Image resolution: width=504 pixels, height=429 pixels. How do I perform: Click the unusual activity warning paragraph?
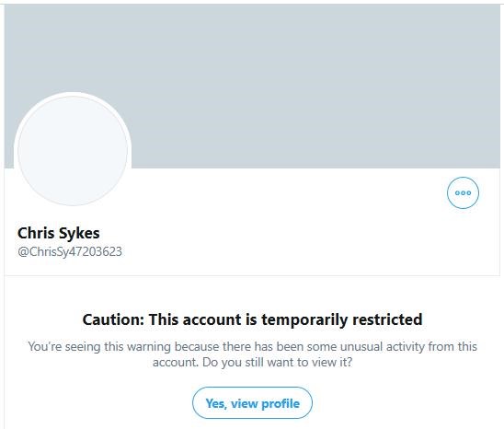(252, 354)
